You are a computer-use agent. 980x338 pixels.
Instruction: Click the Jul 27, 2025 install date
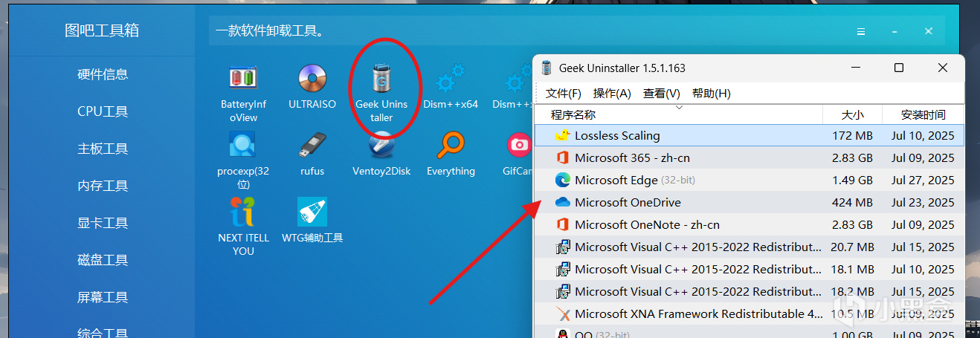point(923,181)
